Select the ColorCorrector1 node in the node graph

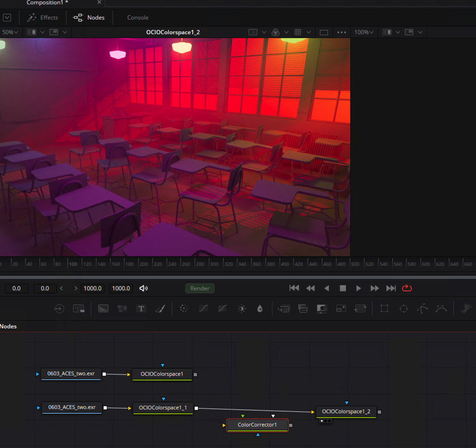pos(257,425)
